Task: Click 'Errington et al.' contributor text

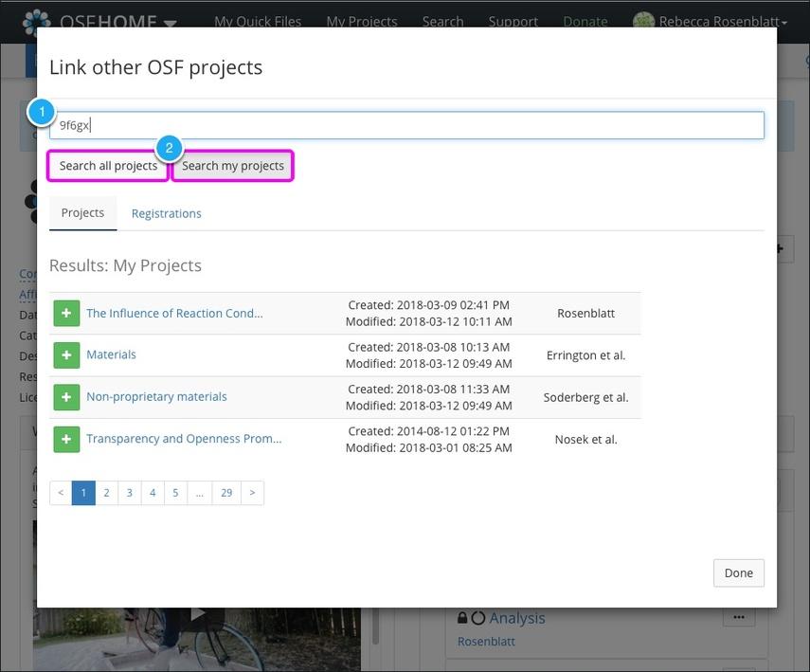Action: (x=585, y=355)
